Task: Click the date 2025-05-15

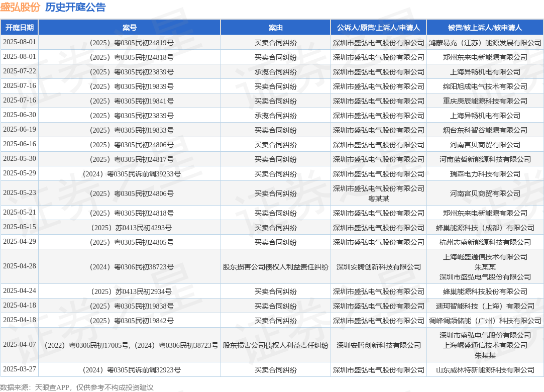Action: click(20, 227)
